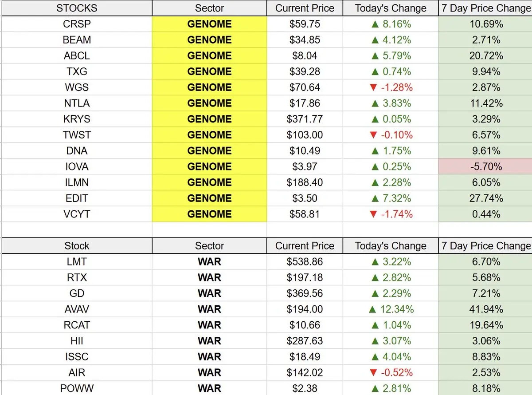The width and height of the screenshot is (532, 395).
Task: Click the $538.86 price cell
Action: (x=305, y=262)
